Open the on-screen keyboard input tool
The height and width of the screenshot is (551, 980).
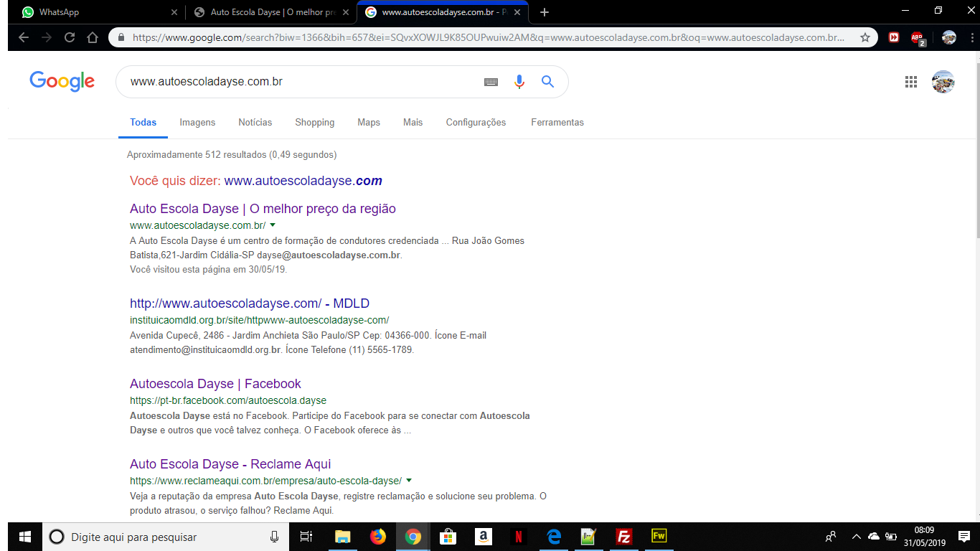pos(491,82)
